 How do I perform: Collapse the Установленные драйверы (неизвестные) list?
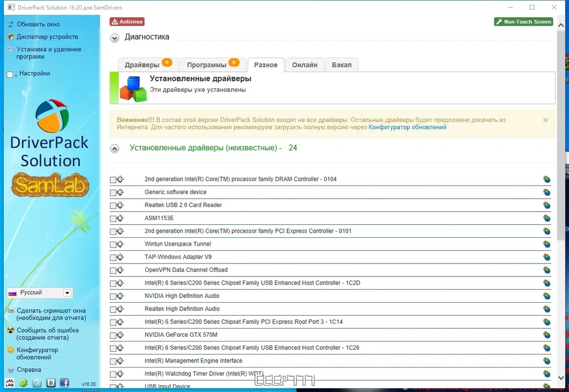coord(115,149)
